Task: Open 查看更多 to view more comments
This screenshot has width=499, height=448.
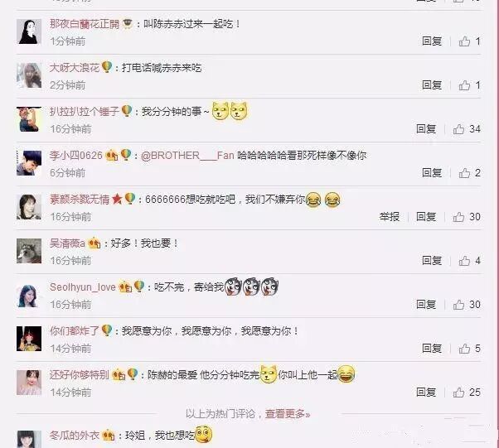Action: point(288,414)
